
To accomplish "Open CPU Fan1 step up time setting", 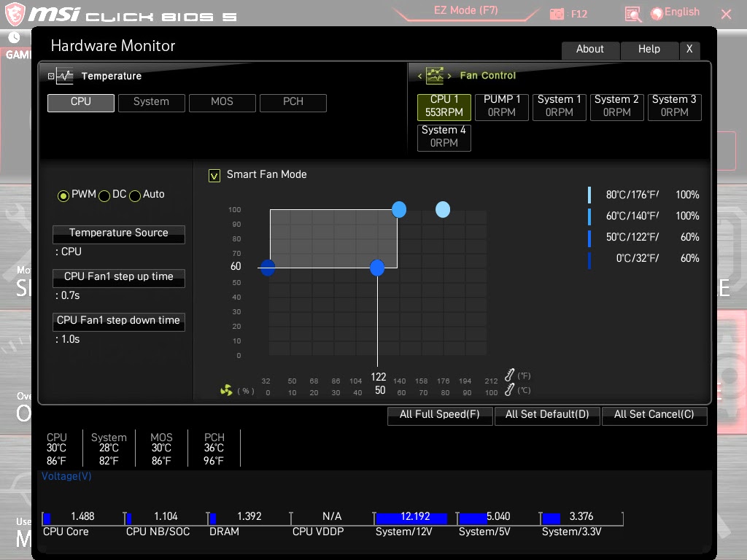I will (x=119, y=278).
